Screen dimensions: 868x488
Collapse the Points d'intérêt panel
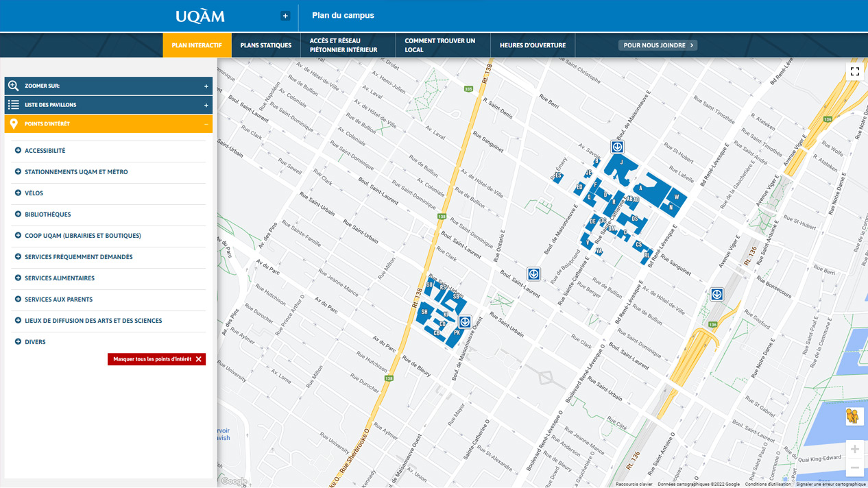click(x=108, y=124)
